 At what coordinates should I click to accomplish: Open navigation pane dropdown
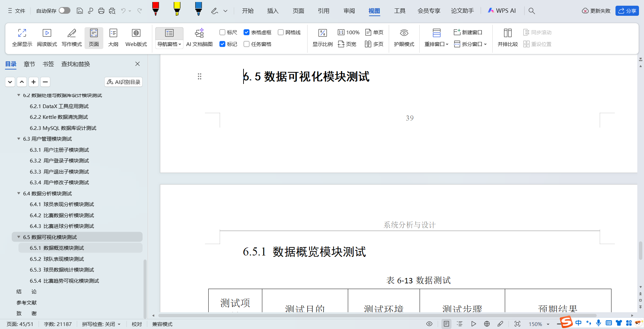169,44
